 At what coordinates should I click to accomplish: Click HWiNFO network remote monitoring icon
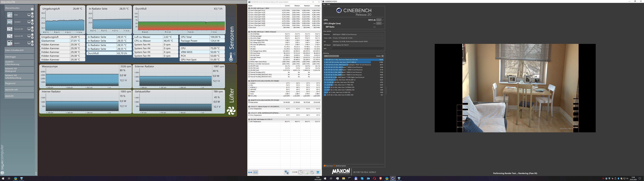click(287, 172)
